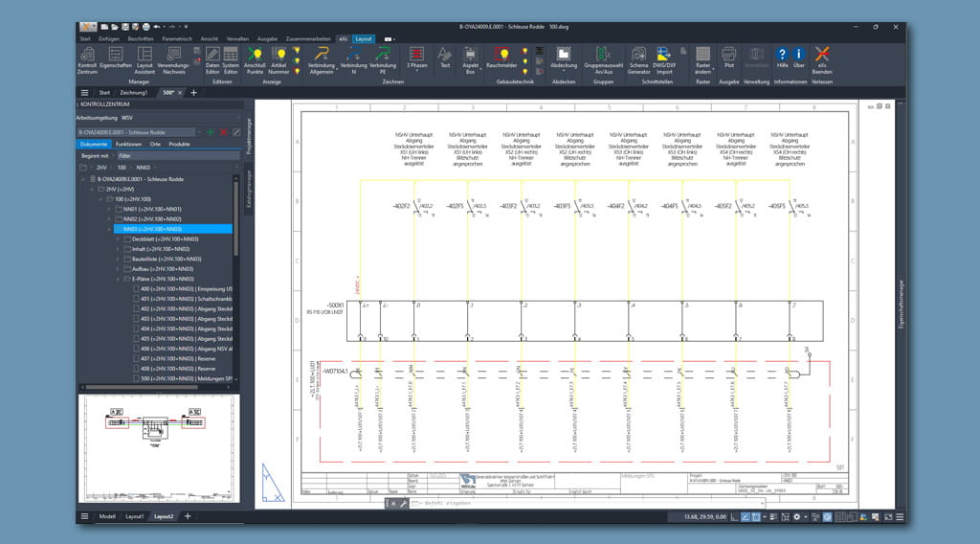Image resolution: width=980 pixels, height=544 pixels.
Task: Show Anschluß Punkte display
Action: [255, 59]
